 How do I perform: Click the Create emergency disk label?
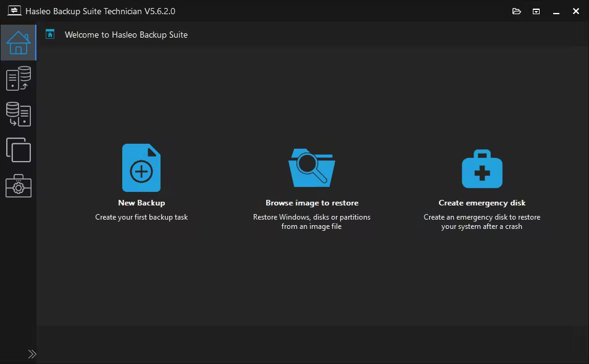pos(482,202)
